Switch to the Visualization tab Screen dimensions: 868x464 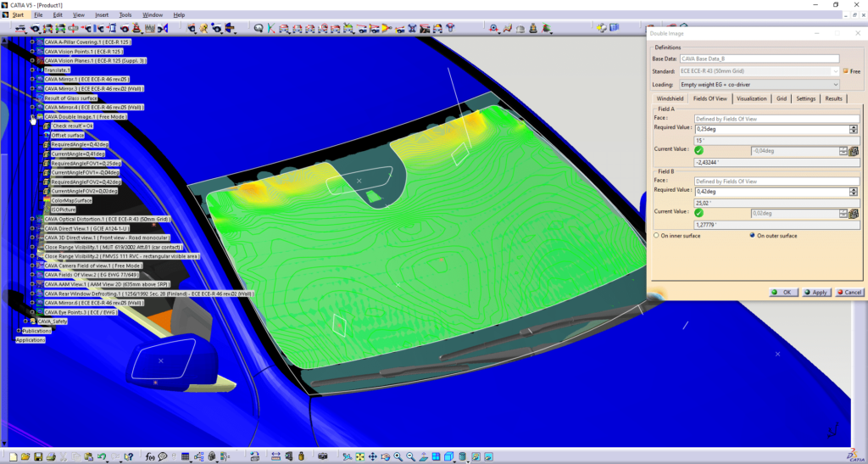(x=751, y=98)
